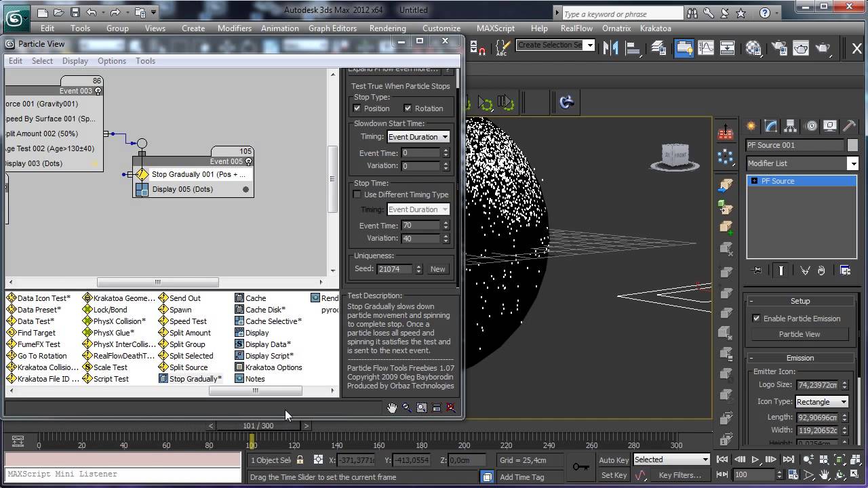Open the quick access toolbar dropdown arrow
Viewport: 868px width, 488px height.
(154, 12)
